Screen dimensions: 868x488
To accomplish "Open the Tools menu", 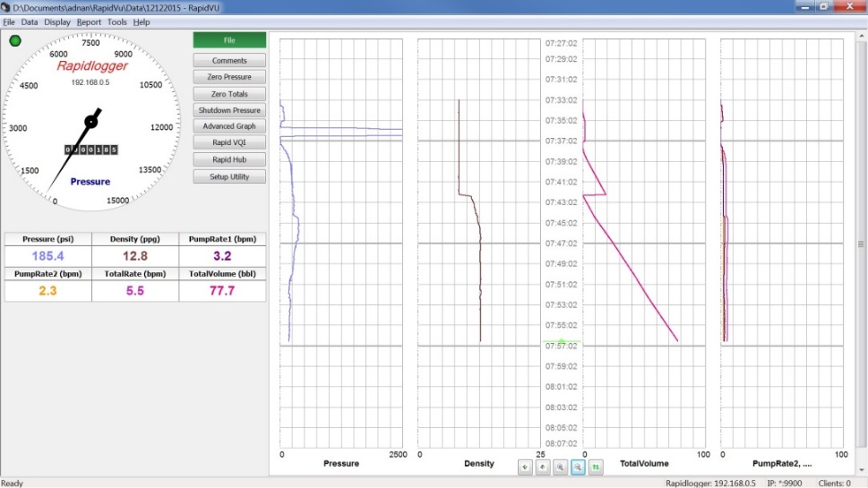I will [x=116, y=21].
